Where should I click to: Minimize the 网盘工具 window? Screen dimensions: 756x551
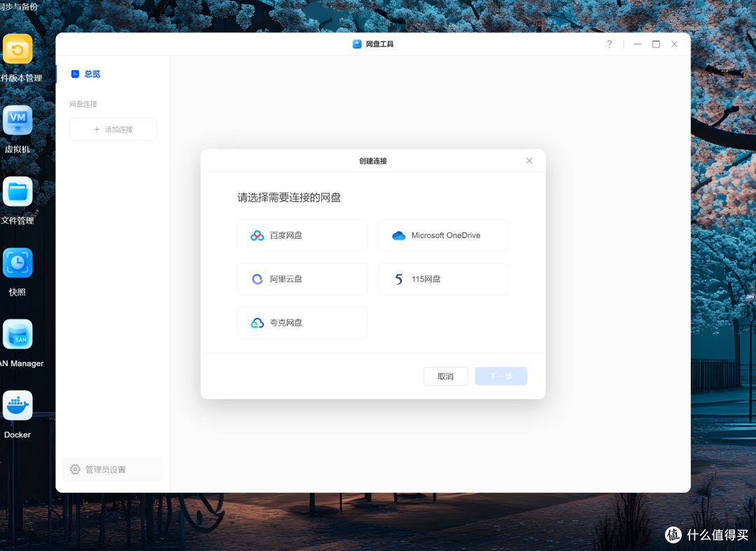638,44
